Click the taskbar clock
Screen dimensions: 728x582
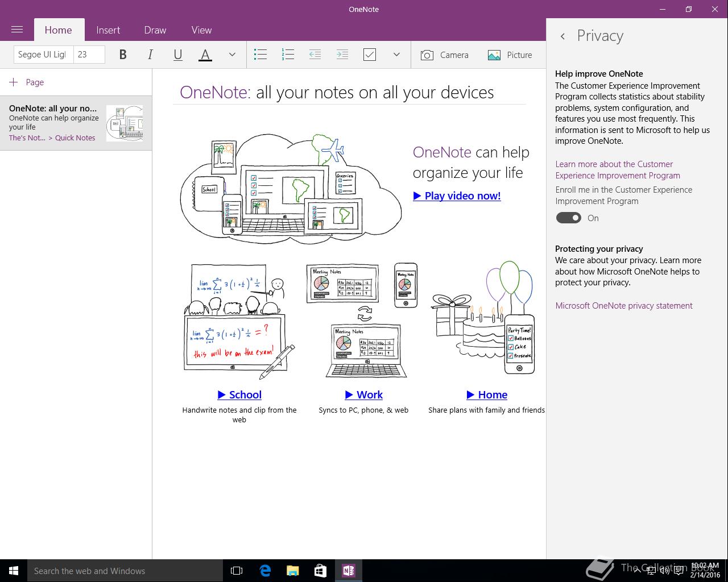tap(705, 571)
